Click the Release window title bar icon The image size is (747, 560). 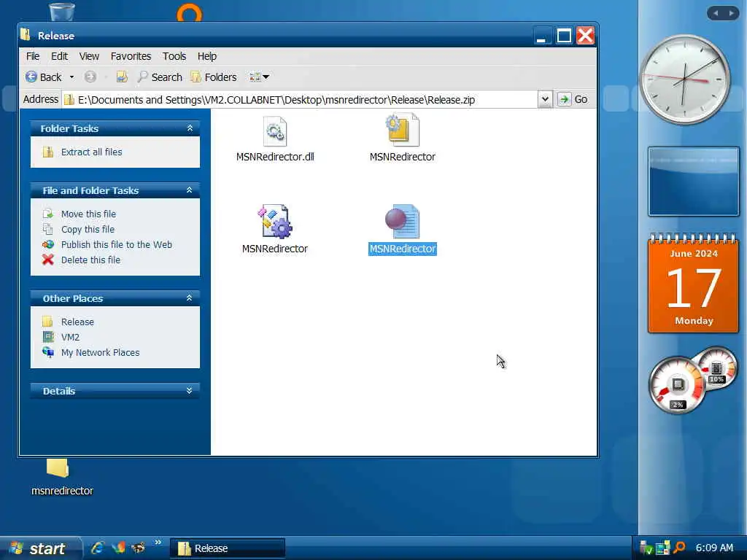coord(26,35)
